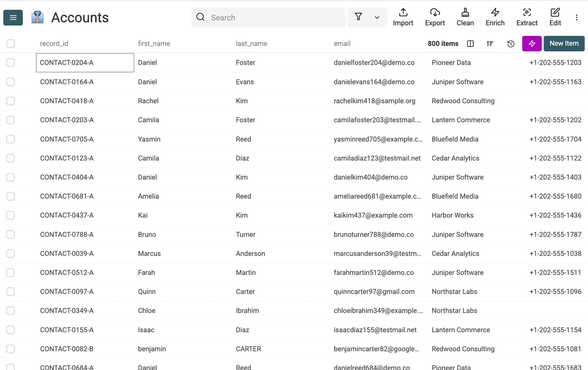Click the Accounts page title
Screen dimensions: 588x370
point(80,18)
